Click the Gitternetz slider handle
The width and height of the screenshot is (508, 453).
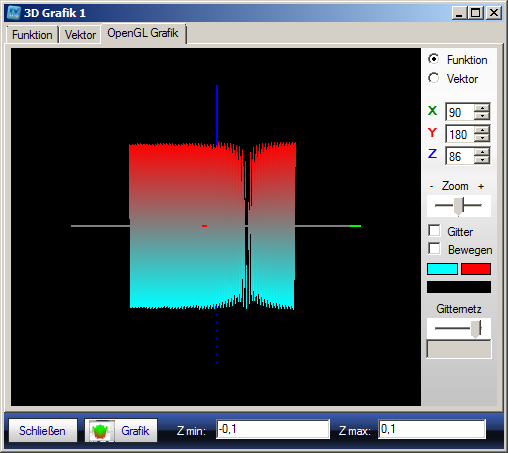[x=476, y=329]
